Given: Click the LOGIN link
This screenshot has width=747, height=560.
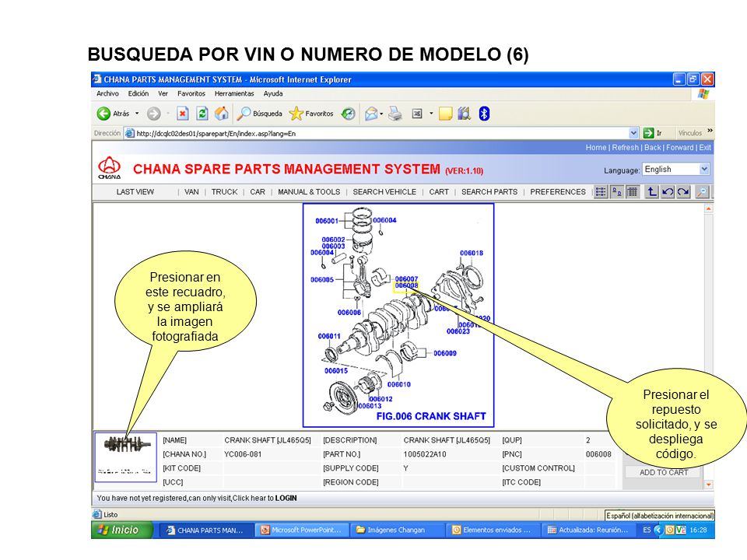Looking at the screenshot, I should (x=286, y=498).
